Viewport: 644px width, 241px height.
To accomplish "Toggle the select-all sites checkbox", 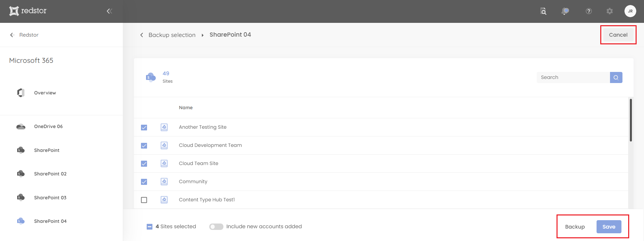I will pyautogui.click(x=150, y=227).
